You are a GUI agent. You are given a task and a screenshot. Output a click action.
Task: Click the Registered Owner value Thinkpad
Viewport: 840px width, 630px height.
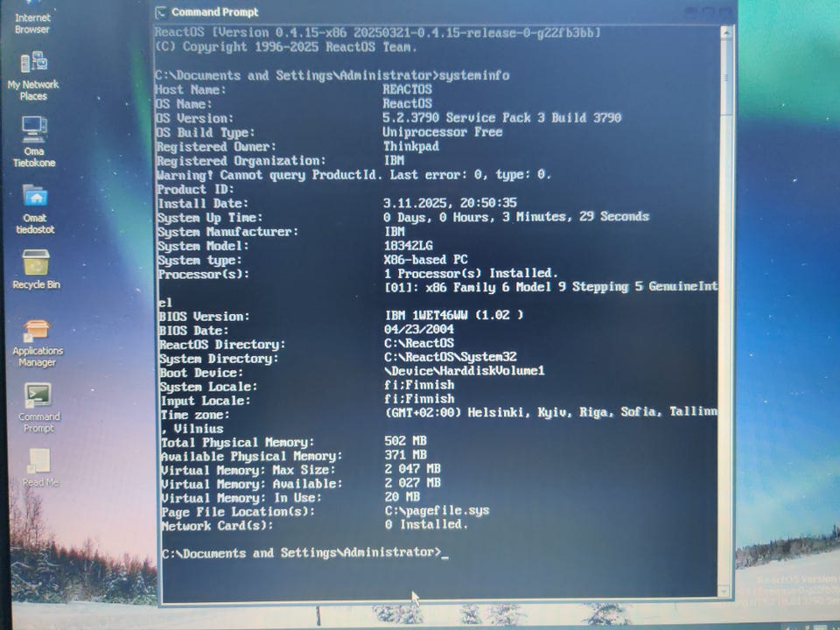point(411,146)
